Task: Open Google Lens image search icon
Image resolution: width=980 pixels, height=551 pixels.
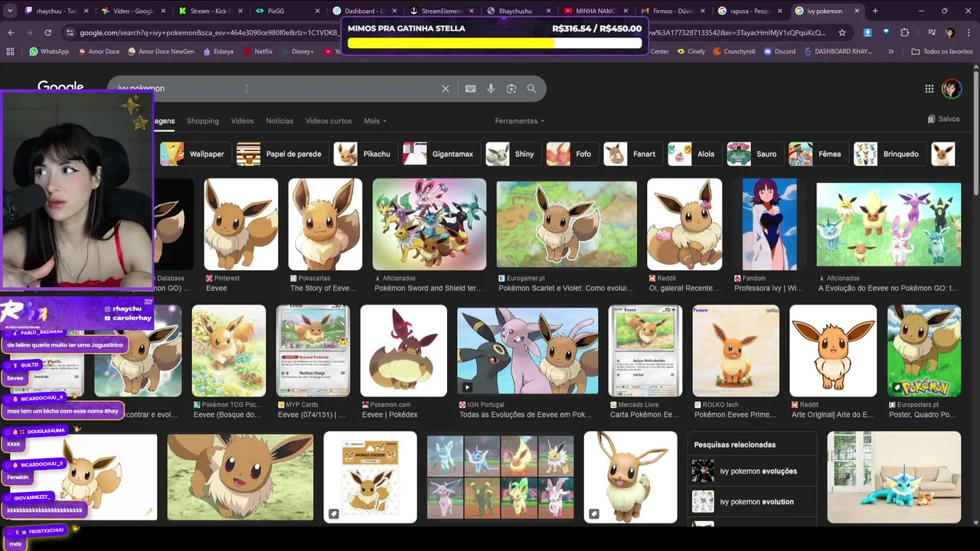Action: tap(511, 89)
